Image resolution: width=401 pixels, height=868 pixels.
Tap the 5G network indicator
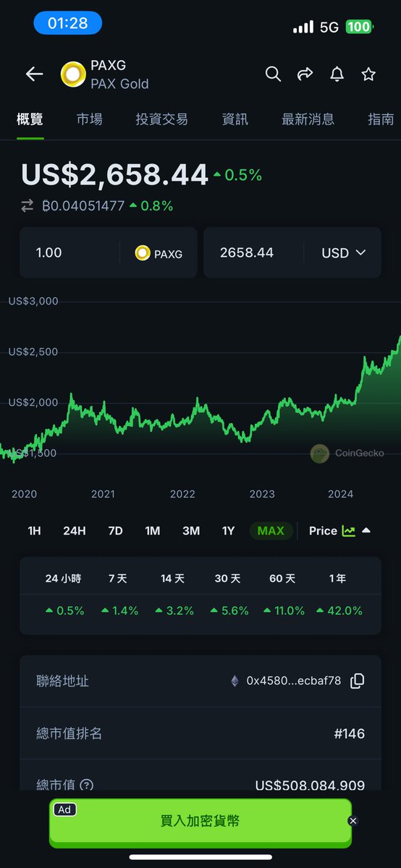[x=329, y=27]
